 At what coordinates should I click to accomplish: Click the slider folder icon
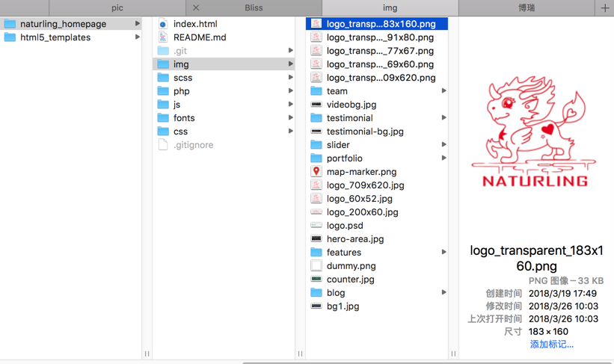point(316,145)
